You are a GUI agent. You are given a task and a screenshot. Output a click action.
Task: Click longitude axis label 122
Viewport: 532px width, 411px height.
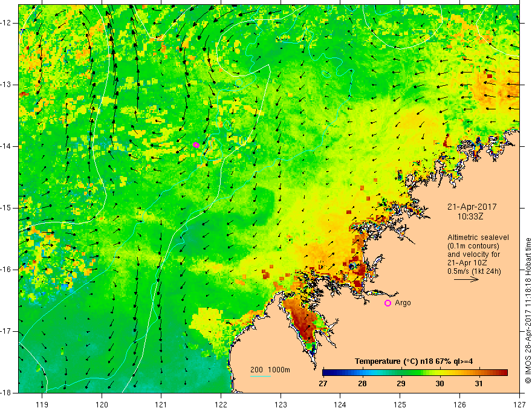click(x=221, y=404)
